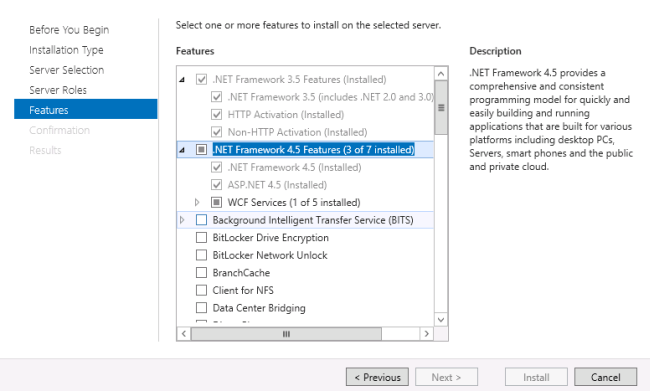Click the horizontal scrollbar thumb
Viewport: 650px width, 391px height.
[x=286, y=334]
